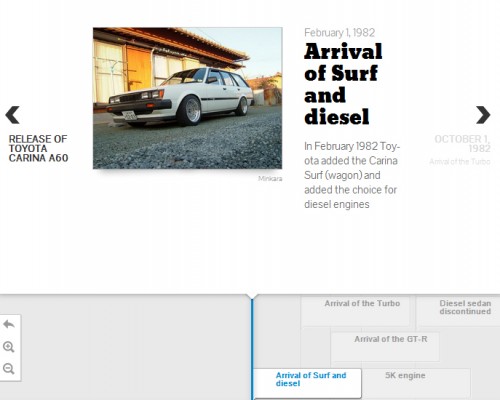500x400 pixels.
Task: Click 'Arrival of the Turbo' subtitle under October date
Action: tap(460, 162)
